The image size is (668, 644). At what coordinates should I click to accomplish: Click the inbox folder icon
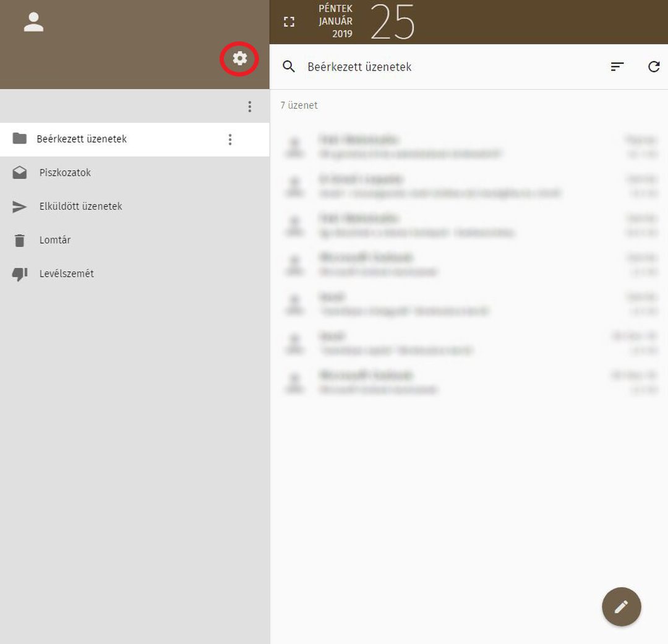[20, 139]
